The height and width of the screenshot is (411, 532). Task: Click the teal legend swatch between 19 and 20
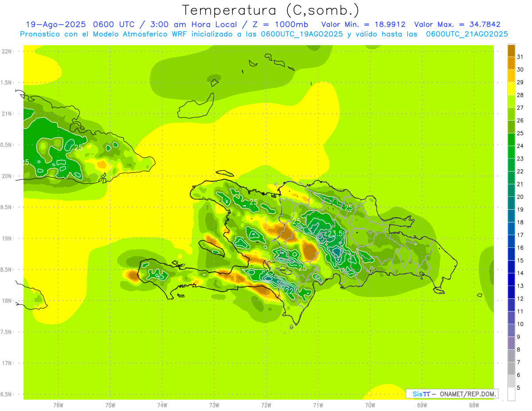[511, 203]
